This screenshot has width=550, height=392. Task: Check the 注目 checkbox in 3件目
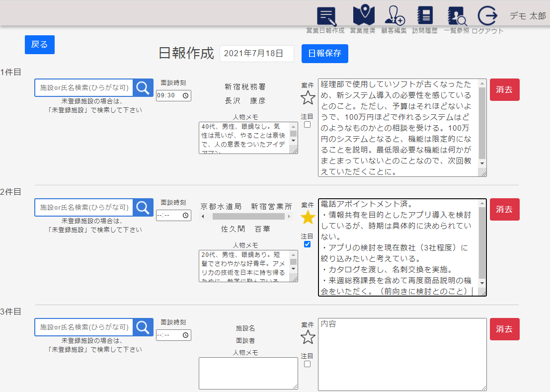[x=307, y=364]
